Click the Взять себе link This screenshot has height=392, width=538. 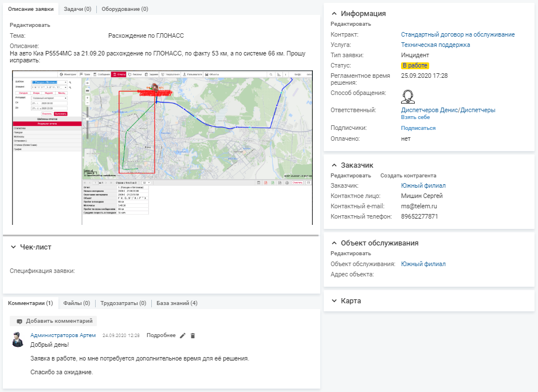(x=415, y=117)
